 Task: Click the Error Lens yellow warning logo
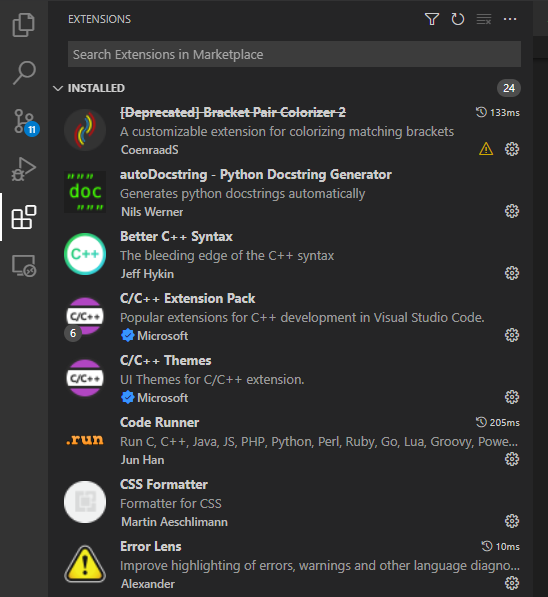coord(85,564)
